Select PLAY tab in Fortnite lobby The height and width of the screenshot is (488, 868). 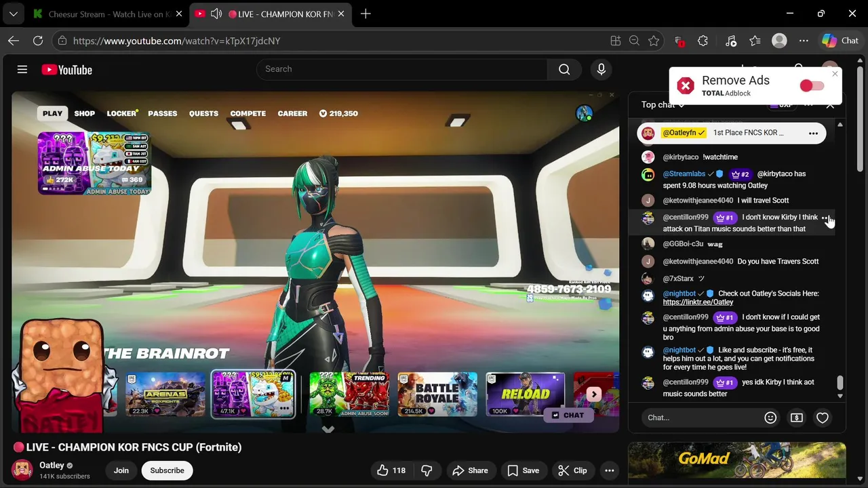point(52,113)
